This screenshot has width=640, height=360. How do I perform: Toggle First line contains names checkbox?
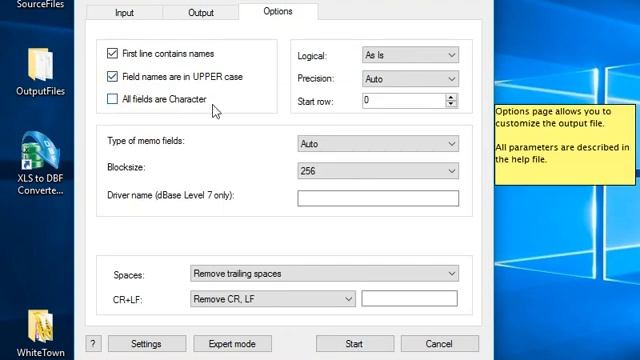coord(112,53)
